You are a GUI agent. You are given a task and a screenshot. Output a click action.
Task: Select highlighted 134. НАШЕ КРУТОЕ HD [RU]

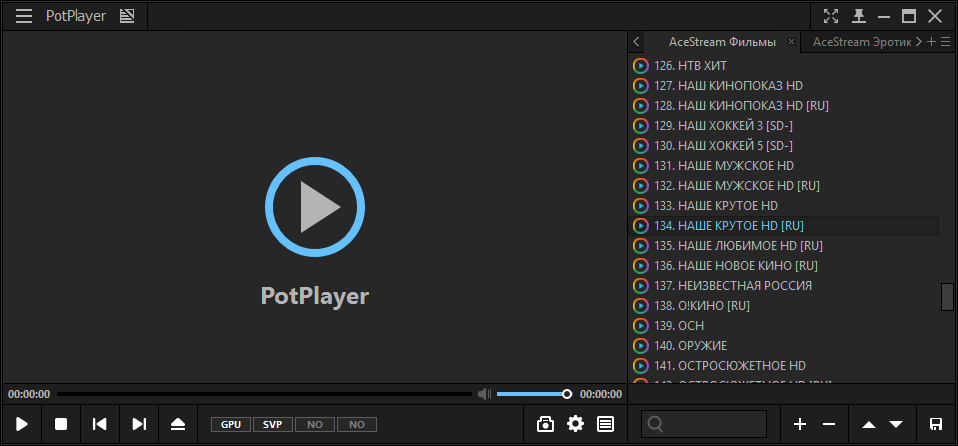(783, 225)
